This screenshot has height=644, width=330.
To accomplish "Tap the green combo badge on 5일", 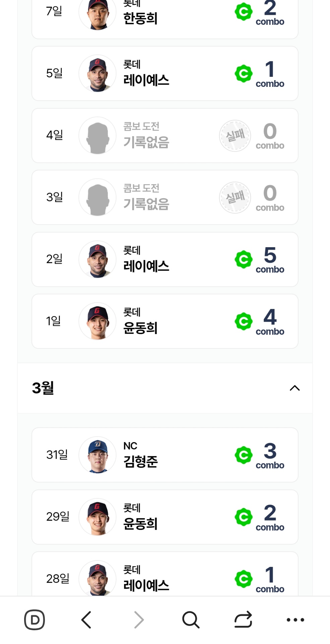I will 244,73.
